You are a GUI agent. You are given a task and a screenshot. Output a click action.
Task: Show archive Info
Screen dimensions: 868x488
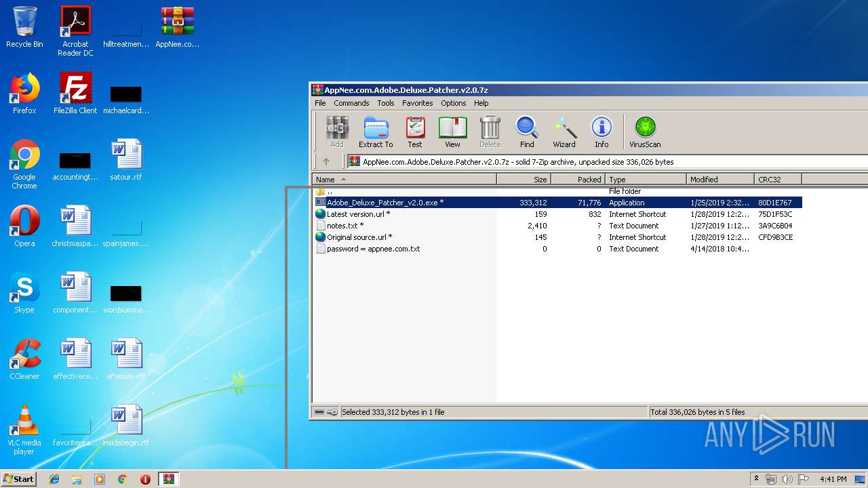coord(601,132)
